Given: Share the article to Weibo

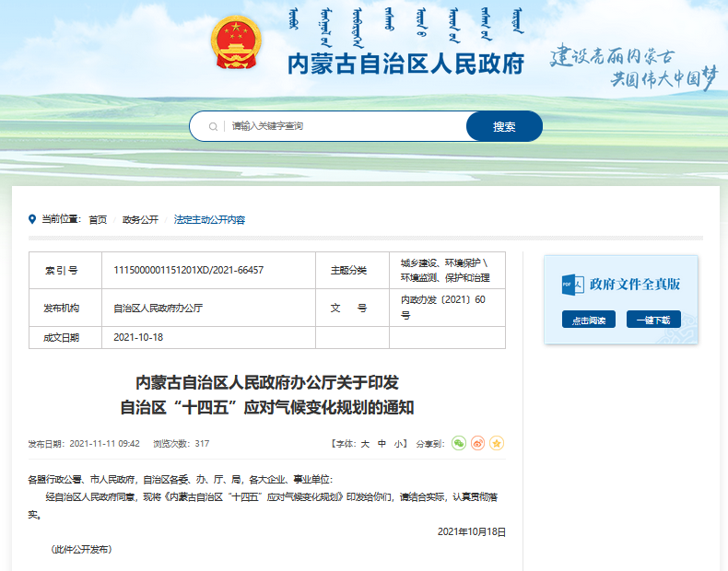Looking at the screenshot, I should [x=477, y=443].
